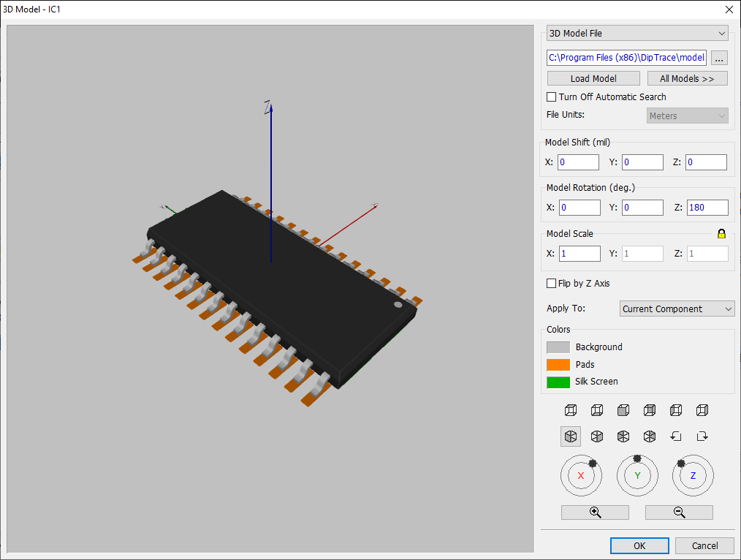The width and height of the screenshot is (741, 560).
Task: Click the Model Scale X field
Action: pyautogui.click(x=579, y=253)
